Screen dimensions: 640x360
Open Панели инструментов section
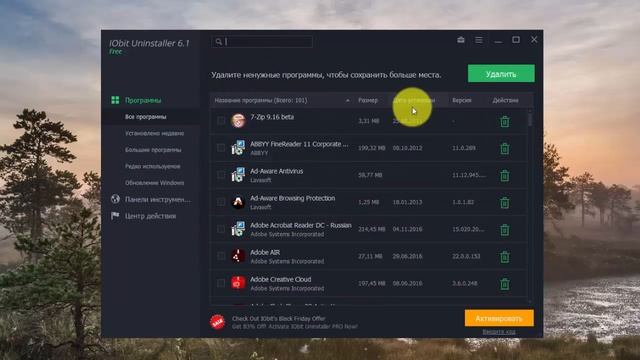click(x=158, y=200)
